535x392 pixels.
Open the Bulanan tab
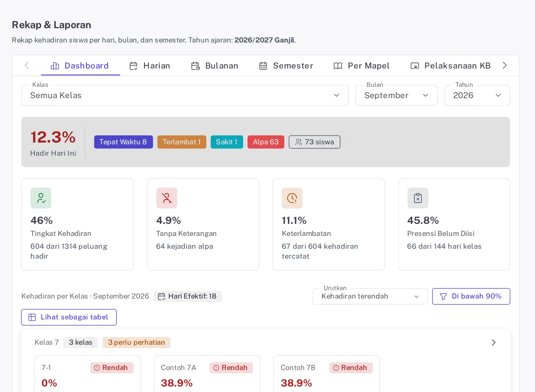point(215,66)
